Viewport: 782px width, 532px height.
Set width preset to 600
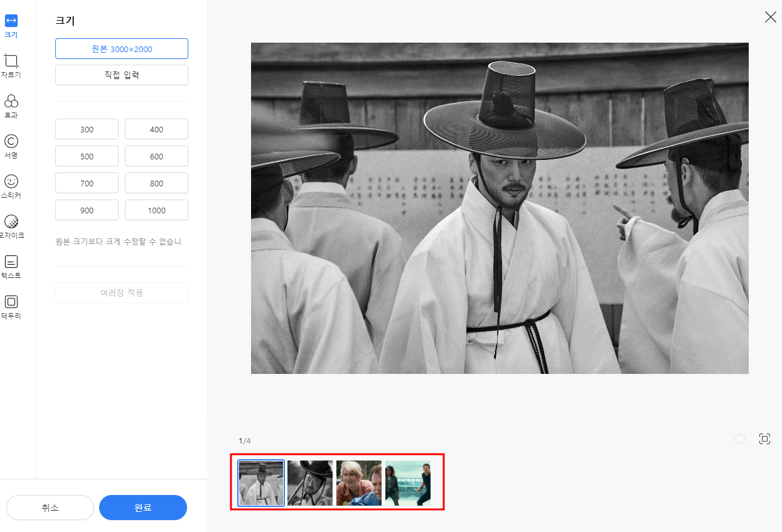pyautogui.click(x=156, y=156)
